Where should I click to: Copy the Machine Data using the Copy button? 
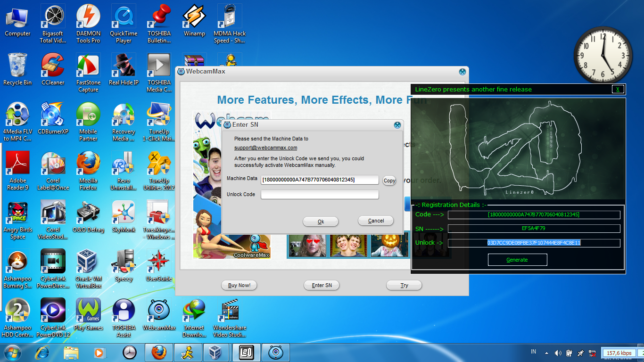(x=389, y=180)
